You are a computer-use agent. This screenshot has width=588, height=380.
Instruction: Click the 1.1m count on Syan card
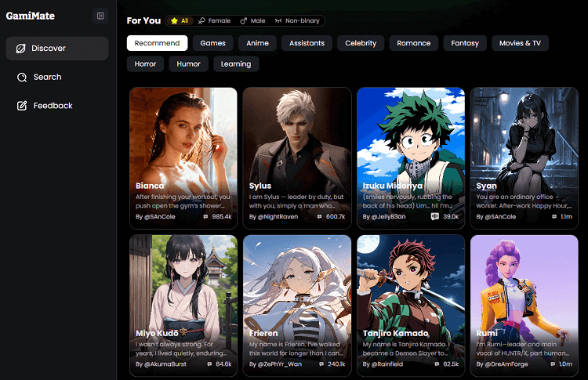click(x=566, y=216)
